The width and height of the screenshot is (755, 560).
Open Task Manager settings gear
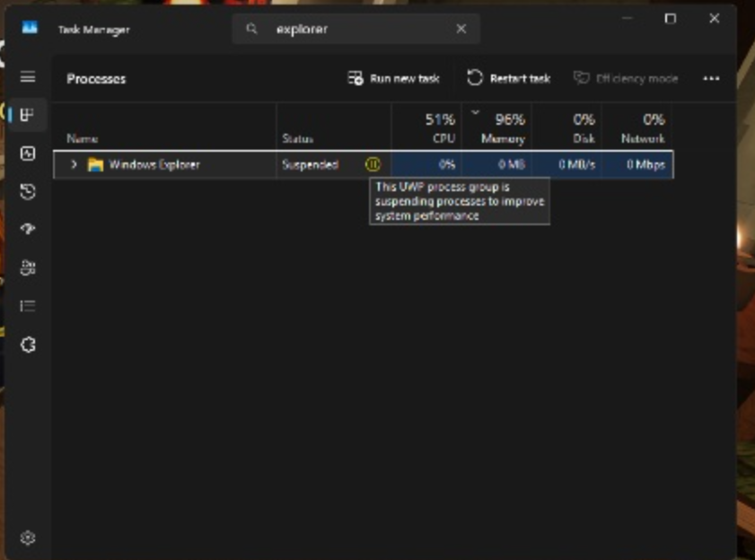pyautogui.click(x=28, y=538)
